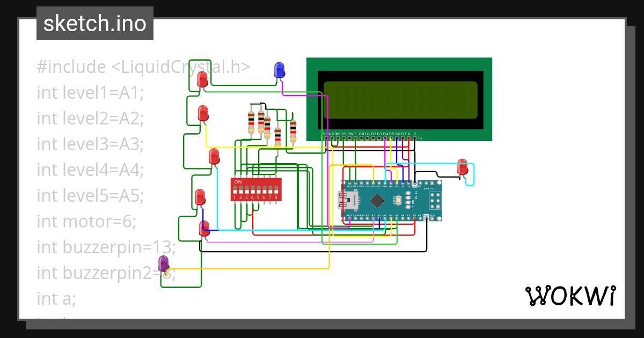Click the Wokwi logo
The width and height of the screenshot is (644, 338).
[571, 296]
